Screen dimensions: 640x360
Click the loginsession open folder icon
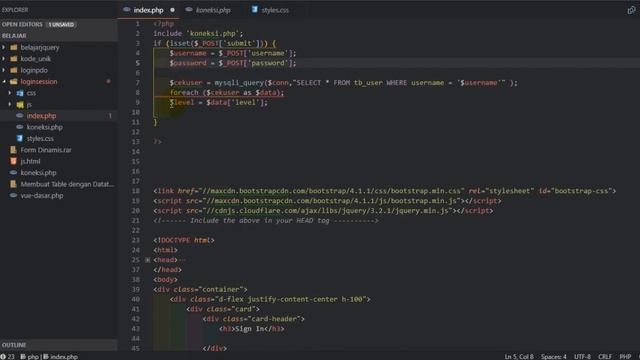tap(13, 82)
